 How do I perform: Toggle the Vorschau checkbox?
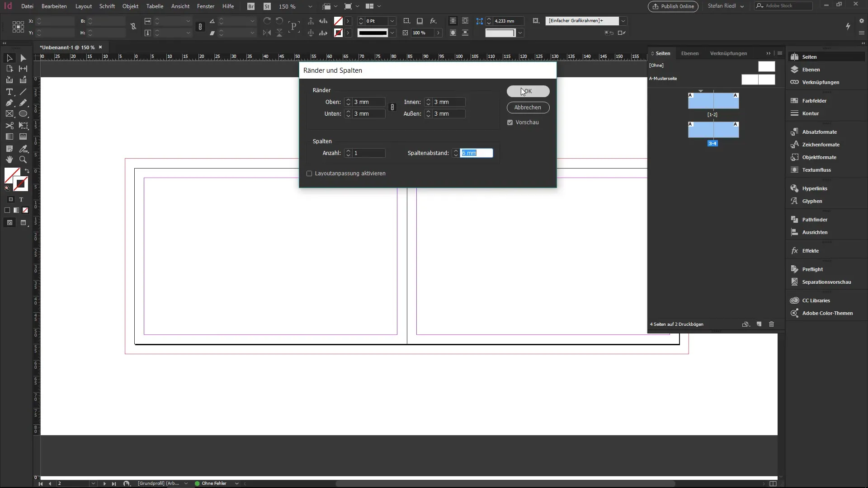pos(510,122)
